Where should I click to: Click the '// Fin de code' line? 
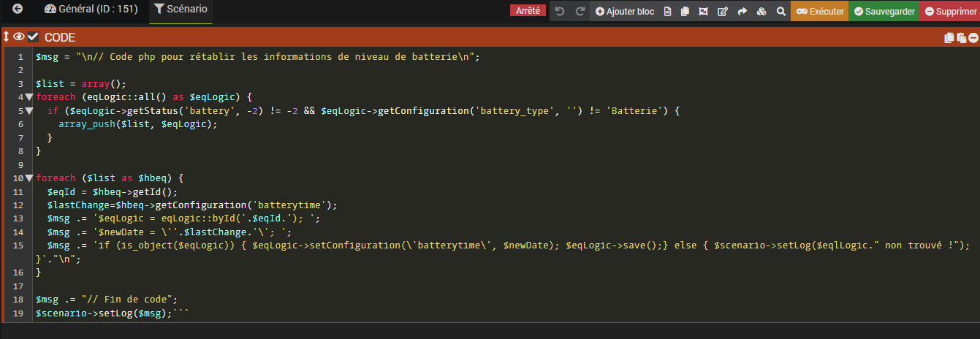107,300
